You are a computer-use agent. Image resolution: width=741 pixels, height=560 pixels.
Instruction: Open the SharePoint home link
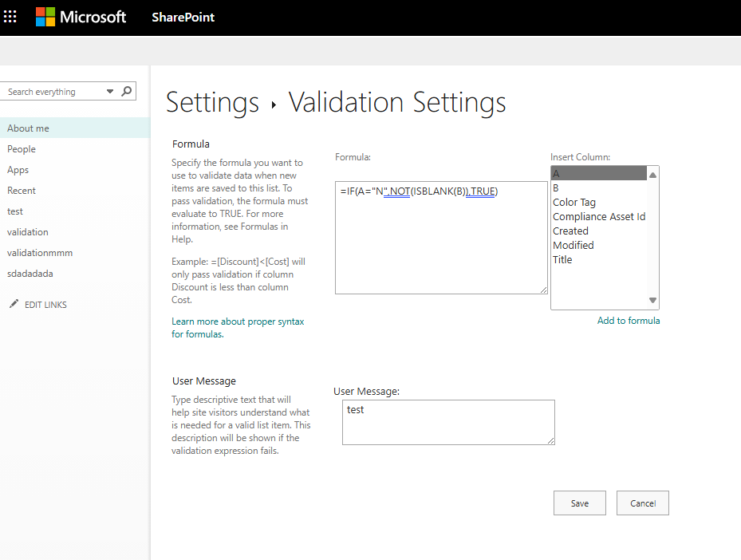[x=183, y=17]
